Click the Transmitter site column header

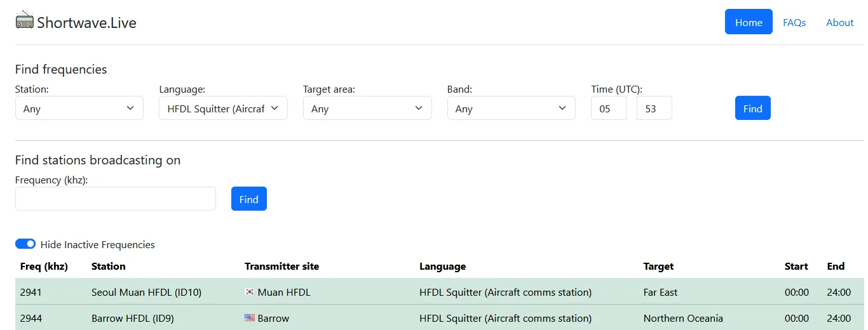(281, 267)
